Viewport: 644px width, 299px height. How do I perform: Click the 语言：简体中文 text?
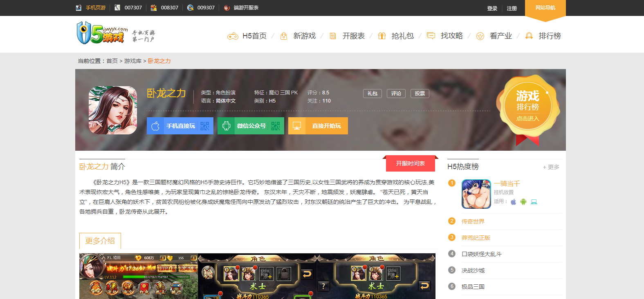[218, 101]
